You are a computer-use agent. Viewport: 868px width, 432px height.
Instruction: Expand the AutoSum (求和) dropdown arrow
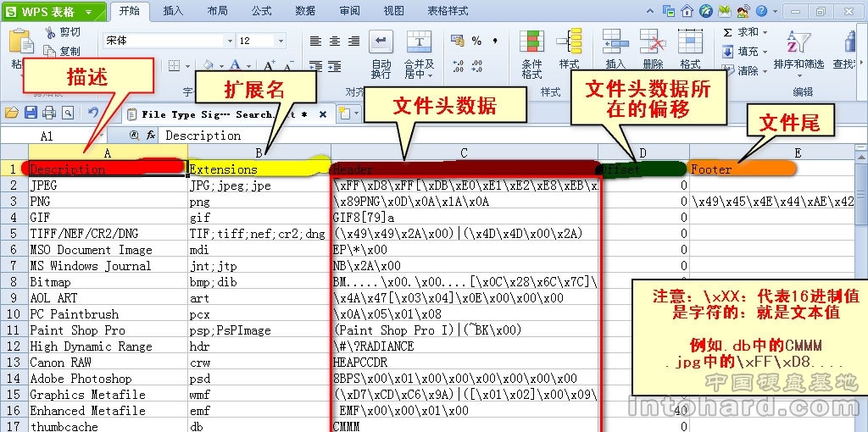click(x=765, y=32)
